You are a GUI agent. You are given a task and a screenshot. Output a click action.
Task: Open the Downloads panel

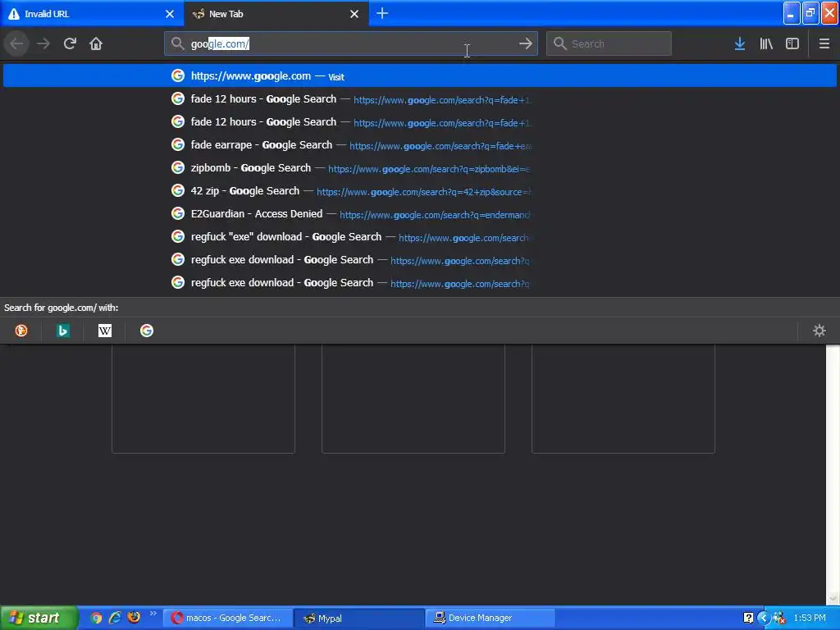(740, 43)
